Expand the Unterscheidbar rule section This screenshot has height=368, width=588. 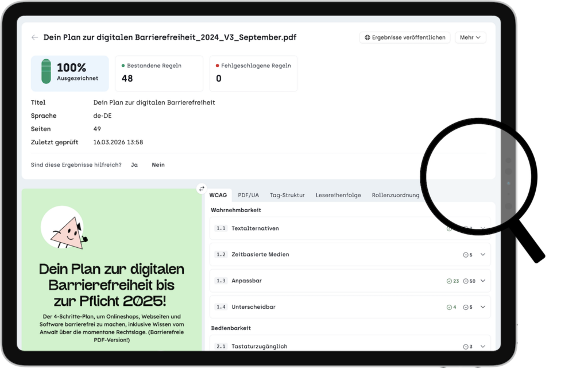click(x=482, y=306)
